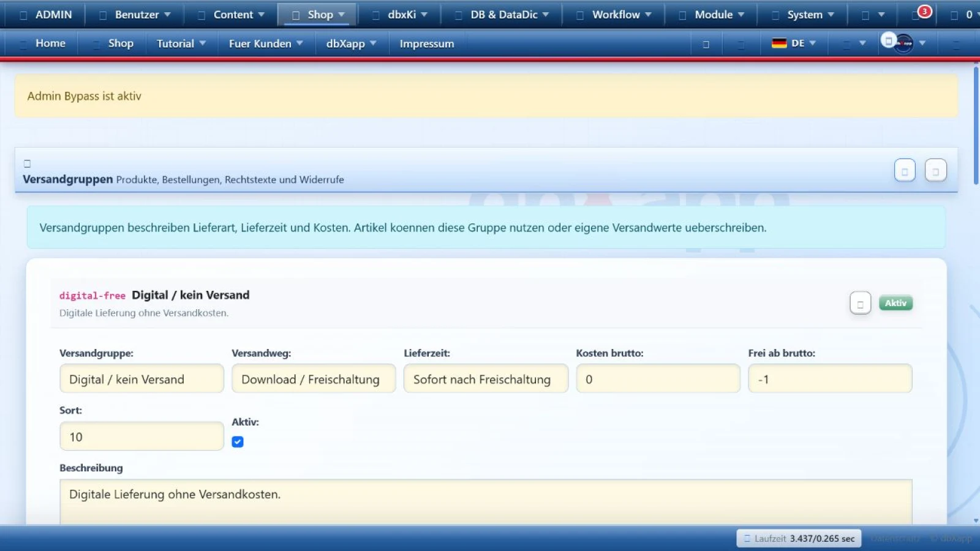Viewport: 980px width, 551px height.
Task: Open the Shop link next to Home
Action: click(x=113, y=43)
